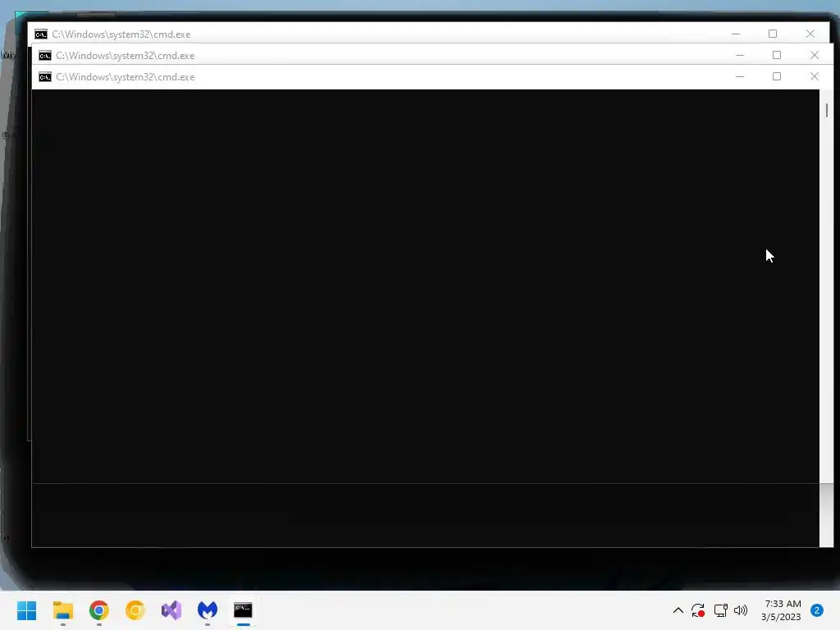Minimize the front cmd.exe window
Image resolution: width=840 pixels, height=630 pixels.
(x=740, y=76)
